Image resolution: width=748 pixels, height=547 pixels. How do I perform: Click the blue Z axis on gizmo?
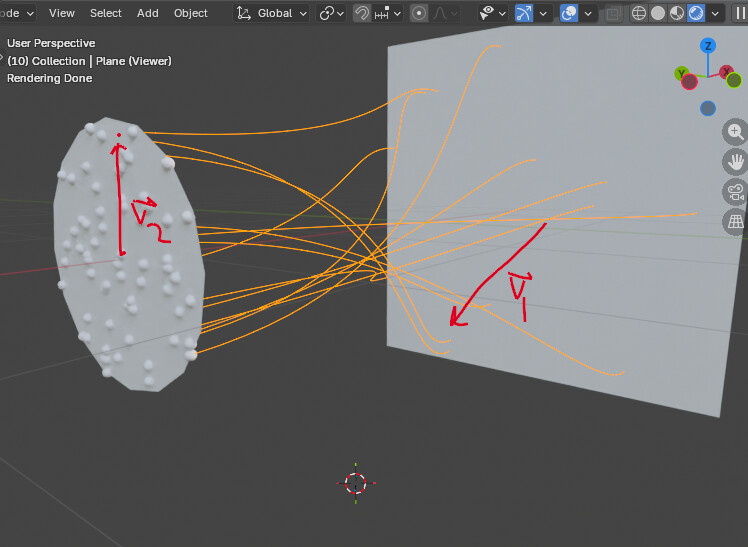tap(708, 46)
